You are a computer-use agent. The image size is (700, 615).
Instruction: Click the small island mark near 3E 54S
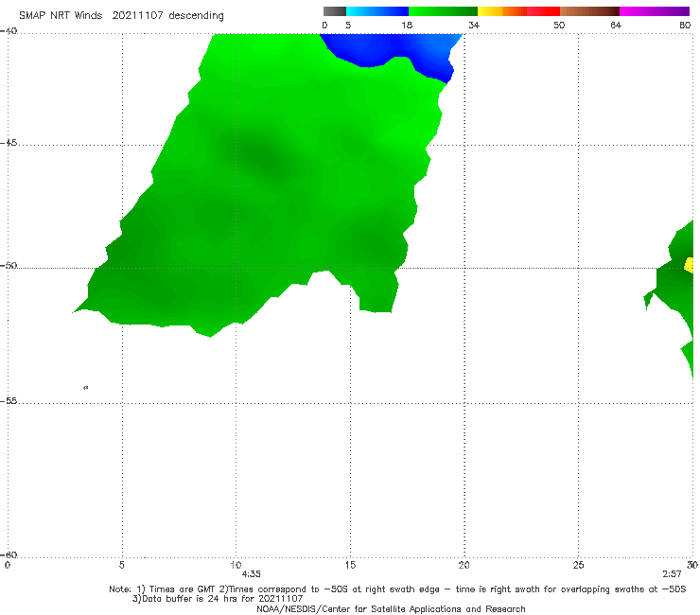(86, 387)
